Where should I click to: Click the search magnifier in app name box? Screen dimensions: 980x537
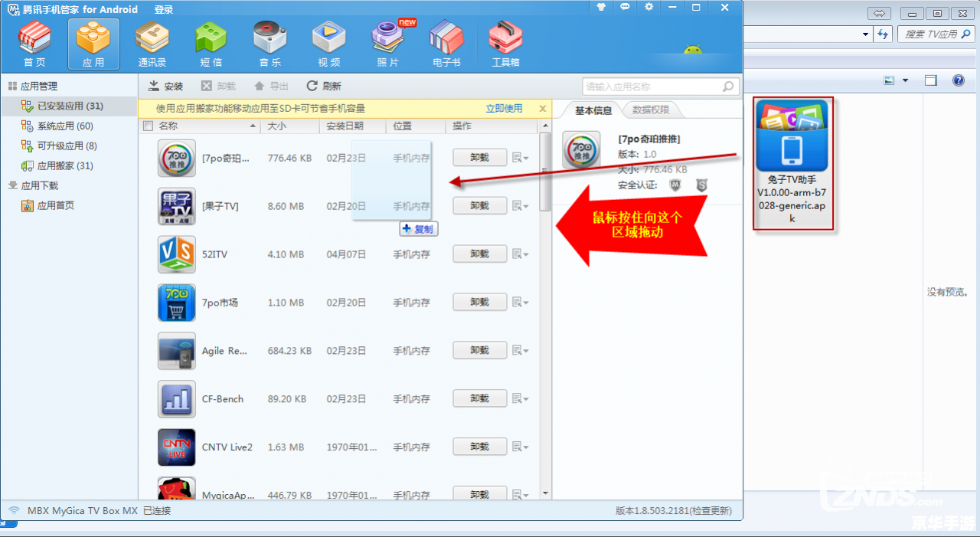pyautogui.click(x=728, y=87)
